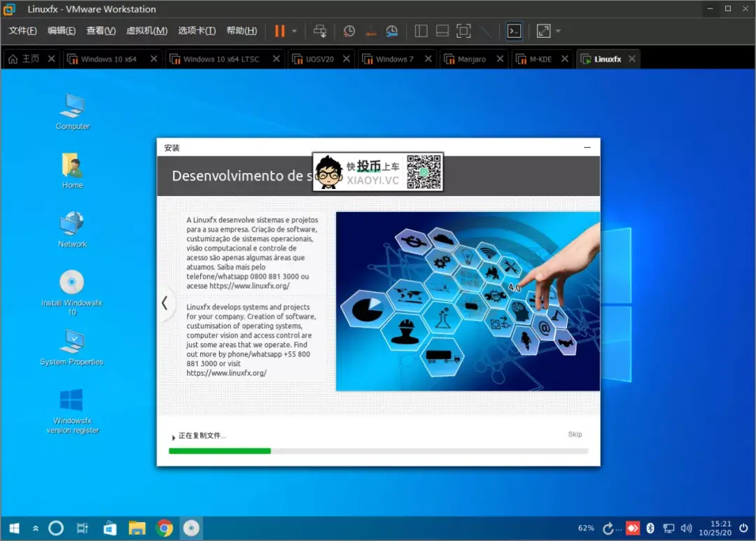Viewport: 756px width, 541px height.
Task: Launch Chrome from the guest taskbar
Action: (164, 528)
